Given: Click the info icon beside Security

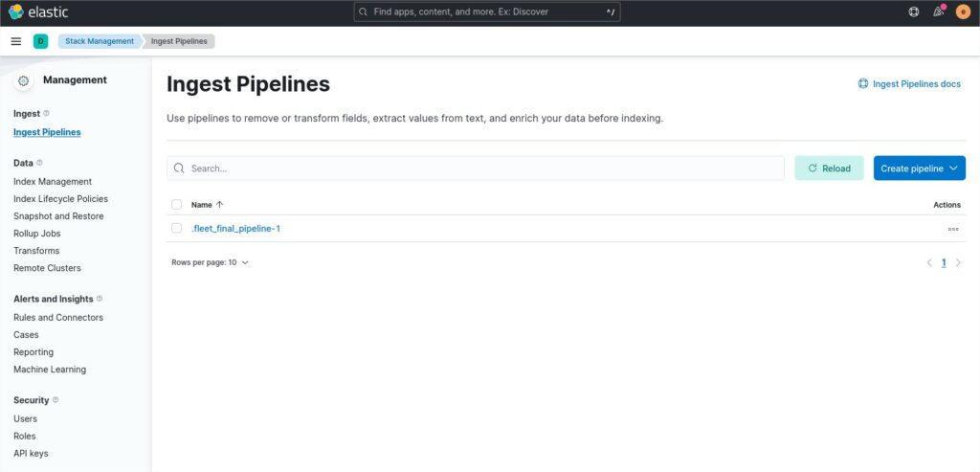Looking at the screenshot, I should 55,399.
